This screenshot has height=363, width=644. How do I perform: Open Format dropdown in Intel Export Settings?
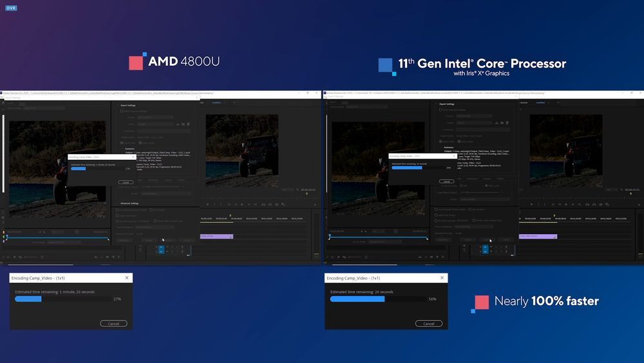point(473,116)
